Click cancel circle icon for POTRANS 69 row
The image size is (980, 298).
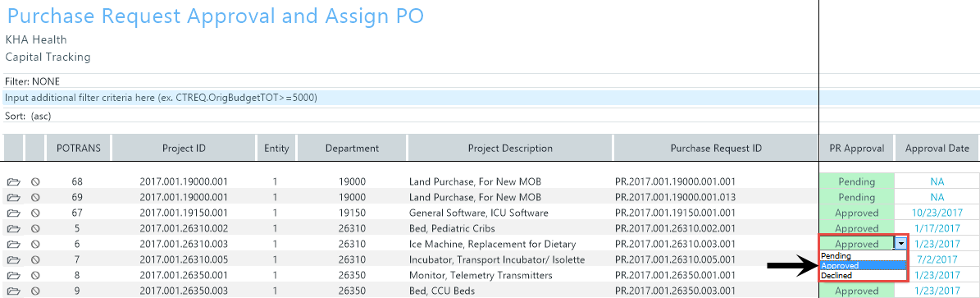[x=35, y=197]
